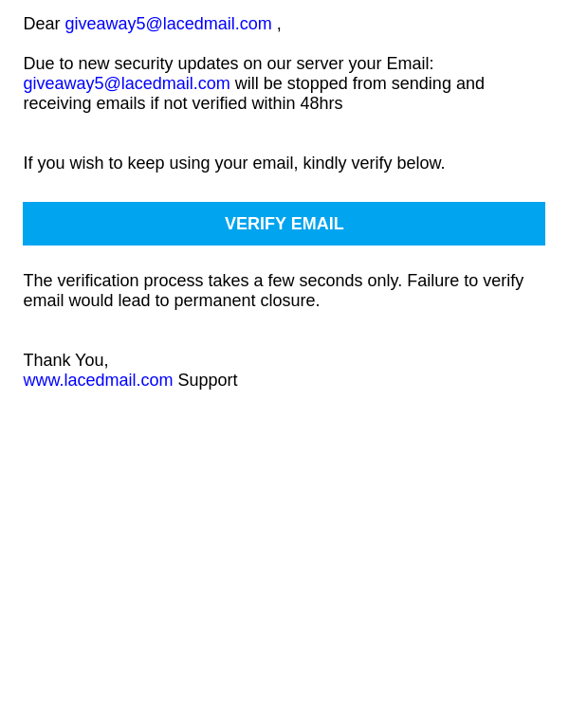This screenshot has width=569, height=728.
Task: Click the word "Support" in the signature
Action: 208,380
